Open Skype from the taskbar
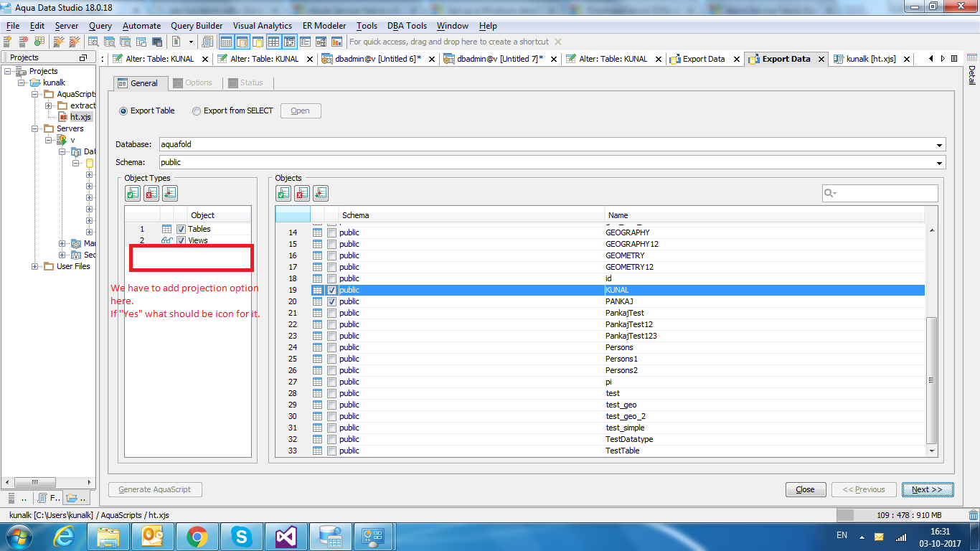 [241, 536]
